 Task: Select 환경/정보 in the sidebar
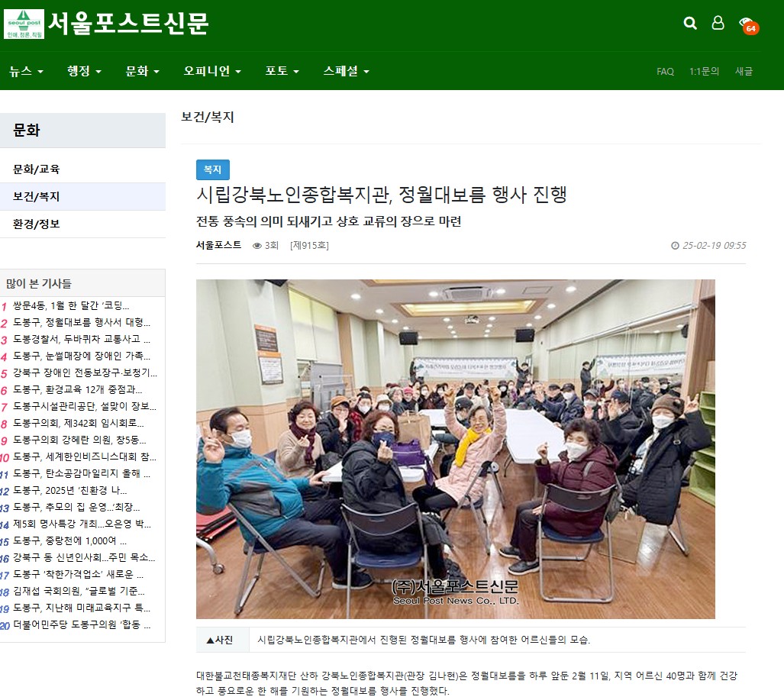[x=37, y=224]
